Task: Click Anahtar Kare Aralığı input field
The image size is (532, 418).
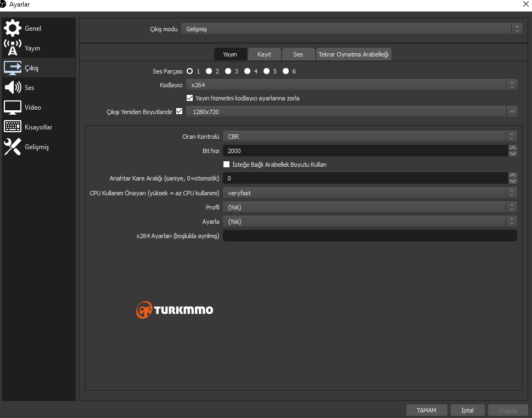Action: click(x=366, y=178)
